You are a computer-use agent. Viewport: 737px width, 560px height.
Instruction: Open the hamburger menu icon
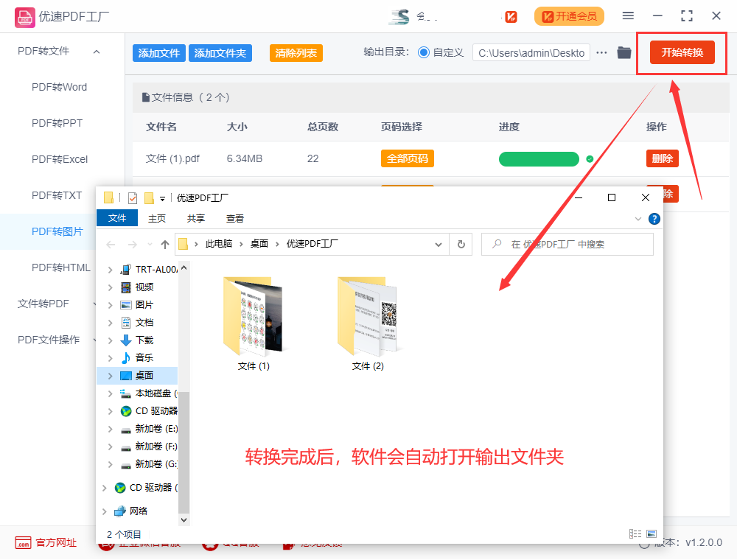628,16
